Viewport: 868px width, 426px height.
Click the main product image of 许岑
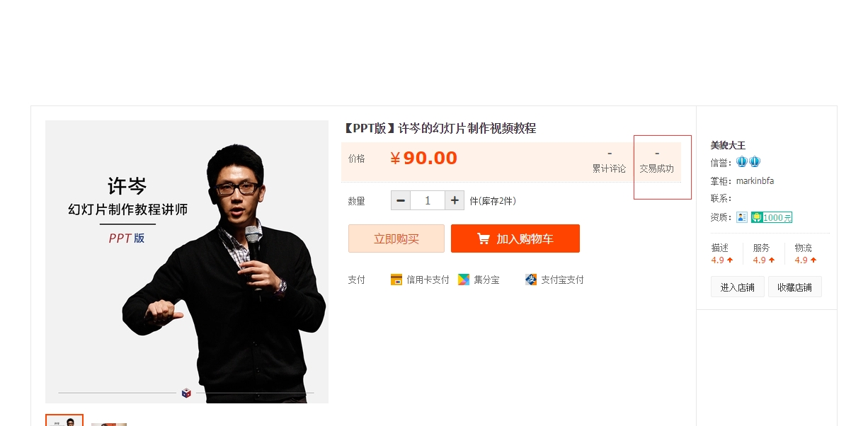(x=187, y=262)
